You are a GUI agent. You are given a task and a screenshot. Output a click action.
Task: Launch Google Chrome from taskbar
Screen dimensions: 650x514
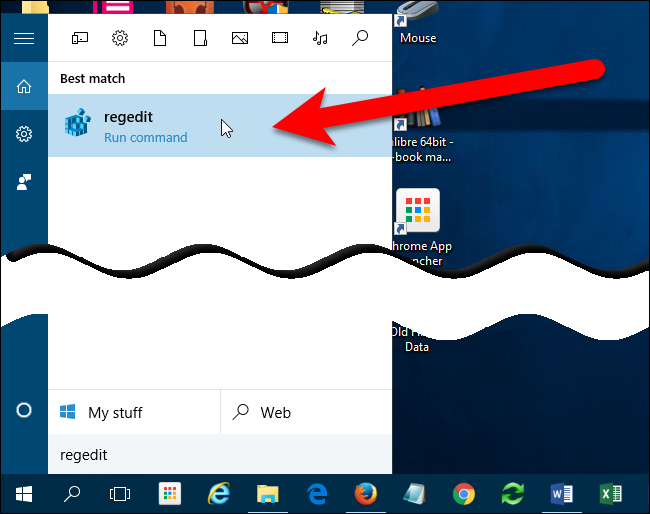[x=464, y=494]
